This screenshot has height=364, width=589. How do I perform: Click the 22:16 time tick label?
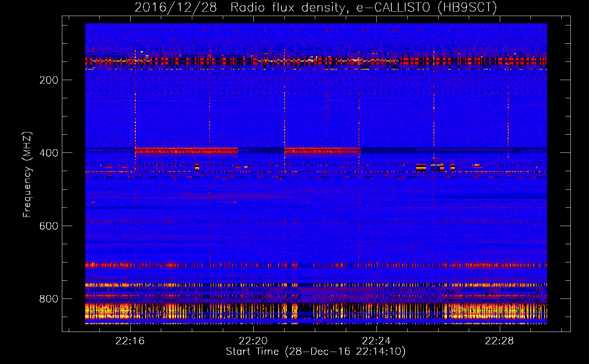click(x=130, y=341)
